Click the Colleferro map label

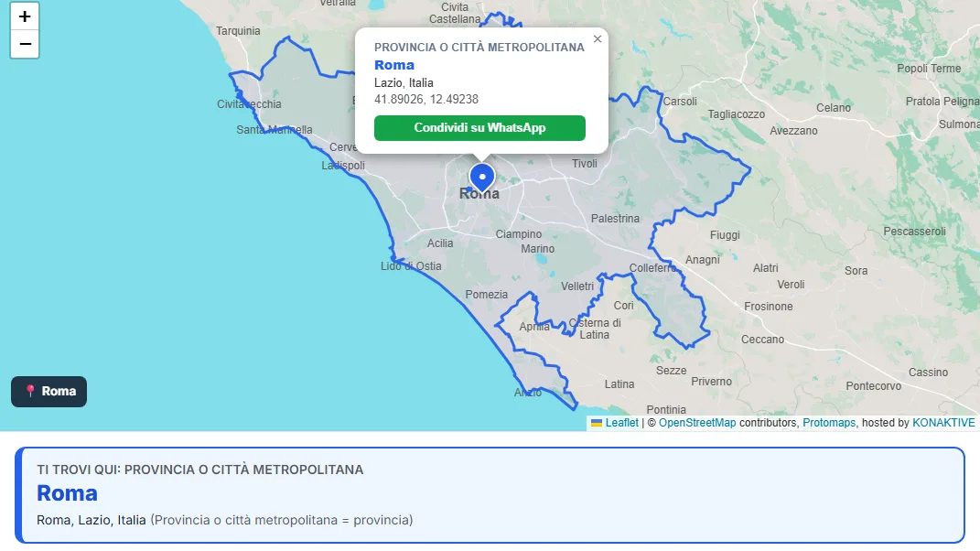(x=652, y=267)
